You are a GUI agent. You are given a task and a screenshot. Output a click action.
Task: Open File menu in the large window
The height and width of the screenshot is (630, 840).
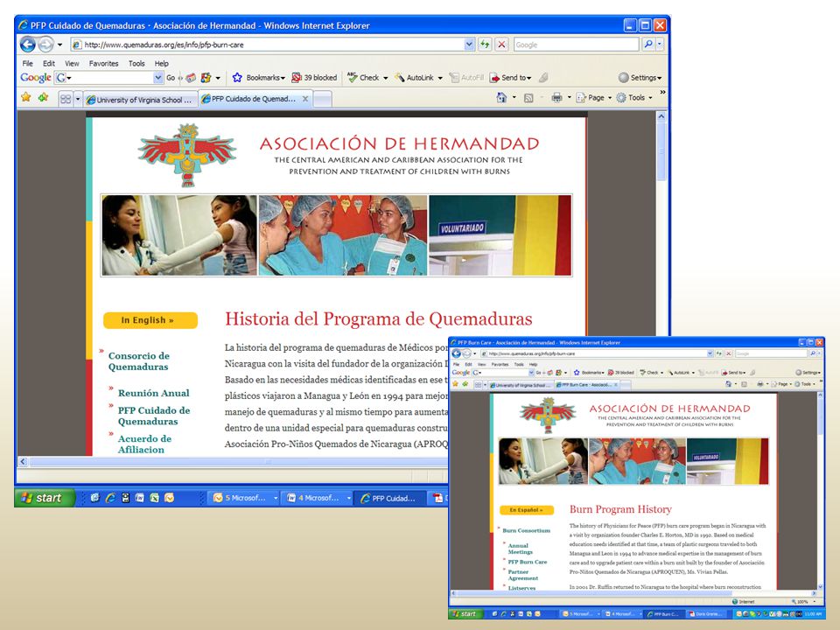(27, 63)
